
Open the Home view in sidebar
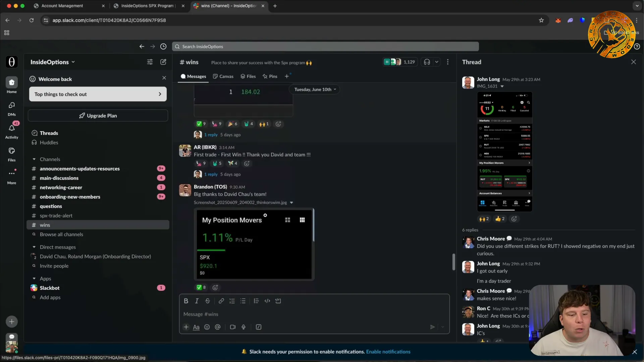click(12, 85)
